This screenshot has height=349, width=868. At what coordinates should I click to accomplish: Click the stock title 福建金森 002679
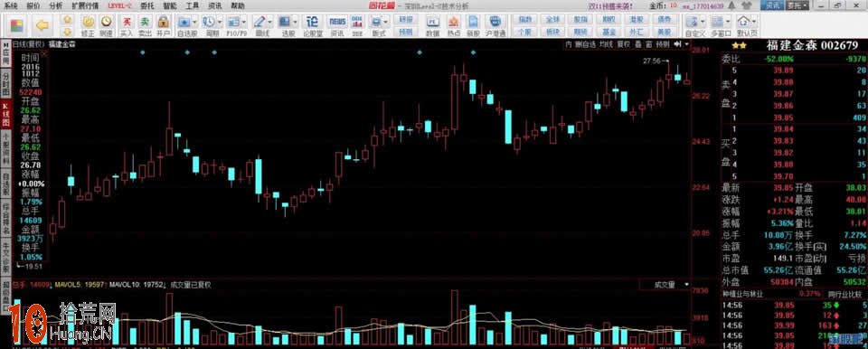coord(812,45)
